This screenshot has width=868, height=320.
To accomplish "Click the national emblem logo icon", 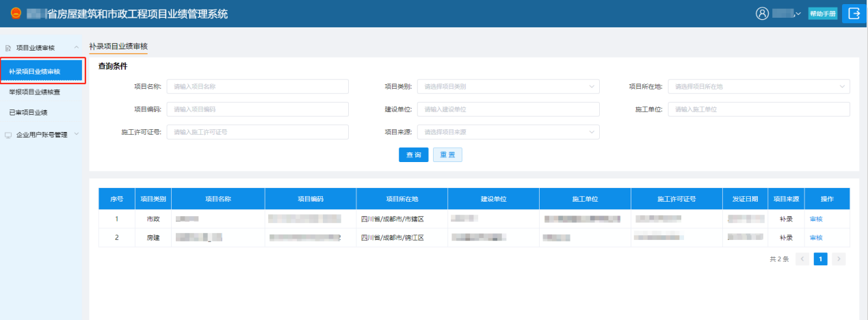I will click(14, 14).
